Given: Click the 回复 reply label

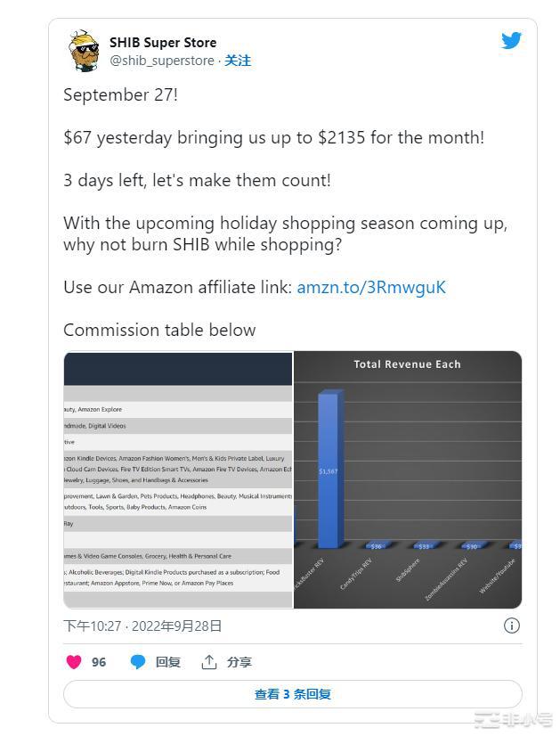Looking at the screenshot, I should [168, 662].
